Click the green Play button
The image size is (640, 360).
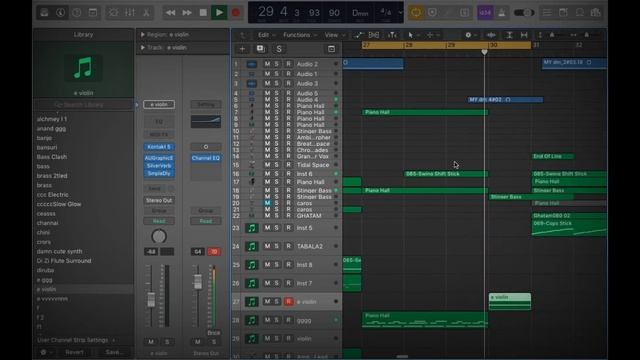click(219, 13)
